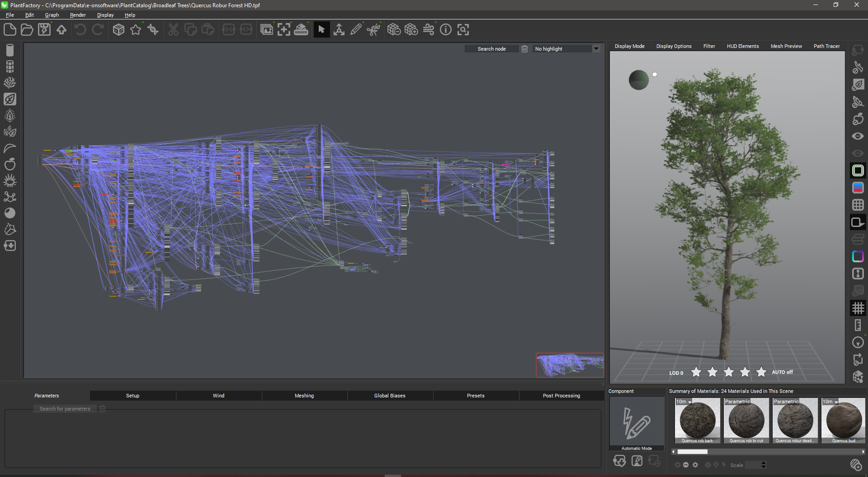This screenshot has height=477, width=868.
Task: Click the dice randomize icon
Action: [118, 30]
